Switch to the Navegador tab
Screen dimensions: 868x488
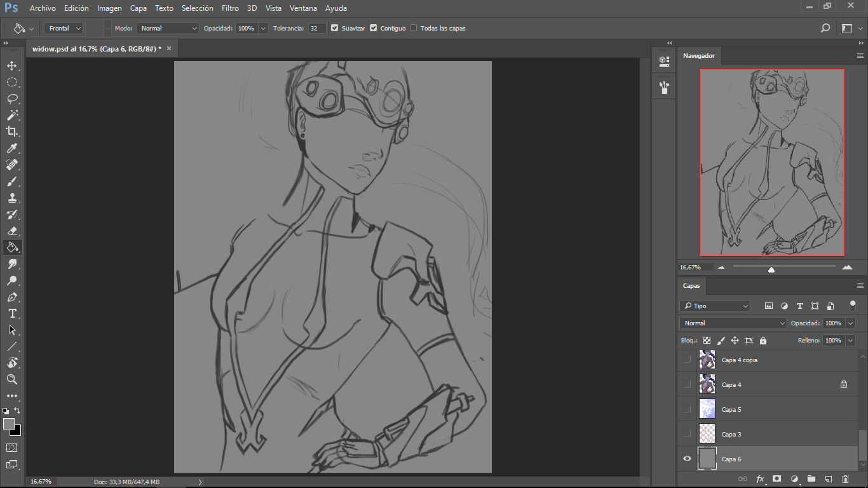[698, 56]
